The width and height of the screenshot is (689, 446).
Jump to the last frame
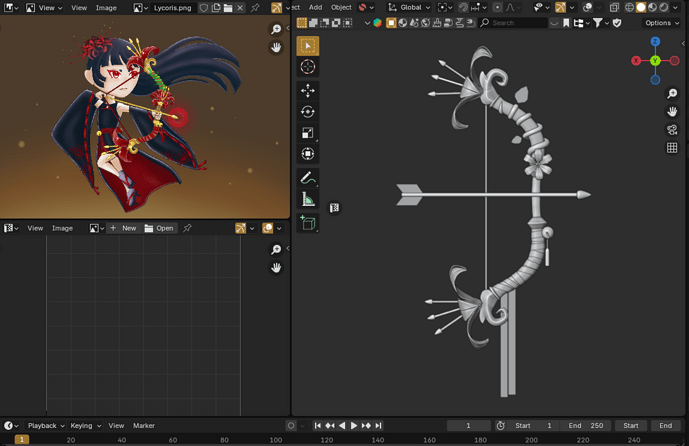[378, 425]
